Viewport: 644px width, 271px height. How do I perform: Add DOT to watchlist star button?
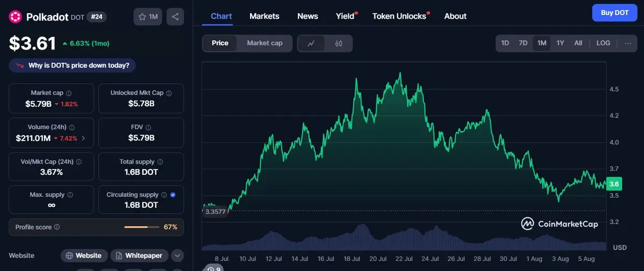(x=148, y=17)
